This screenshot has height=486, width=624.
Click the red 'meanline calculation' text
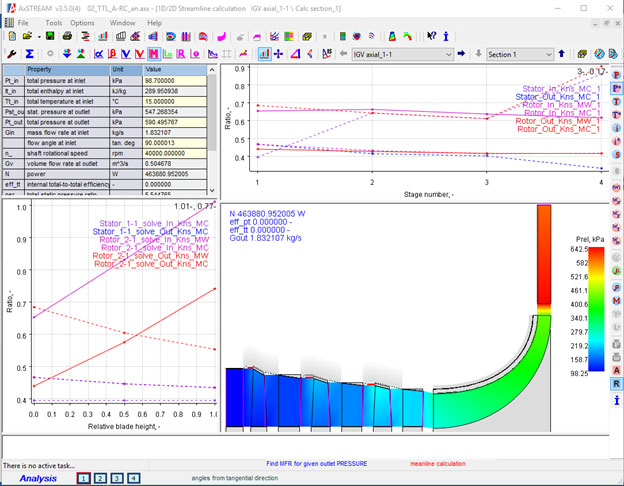click(438, 464)
